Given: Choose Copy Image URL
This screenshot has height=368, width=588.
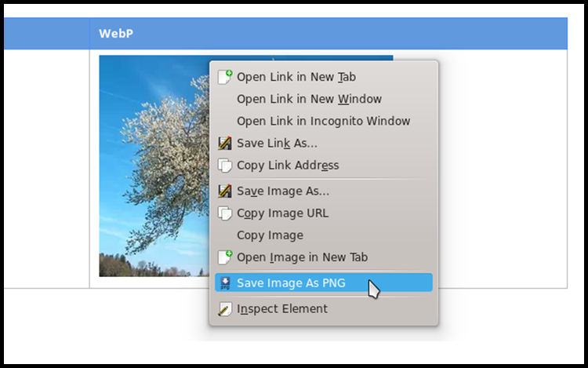Looking at the screenshot, I should [324, 213].
